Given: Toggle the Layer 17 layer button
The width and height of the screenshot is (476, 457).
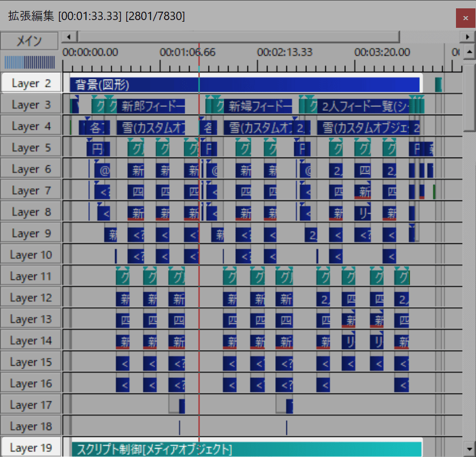Looking at the screenshot, I should click(31, 405).
